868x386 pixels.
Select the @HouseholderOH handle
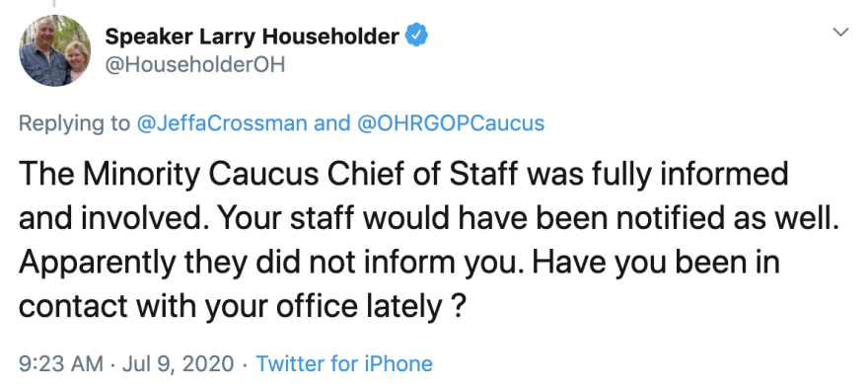click(195, 65)
